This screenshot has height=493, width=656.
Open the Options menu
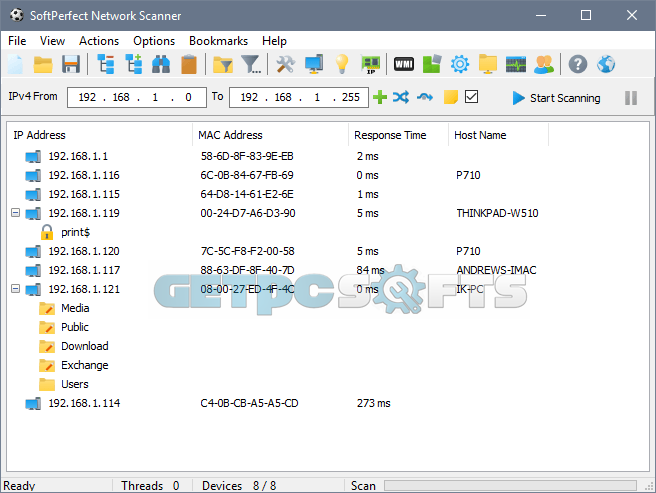154,41
